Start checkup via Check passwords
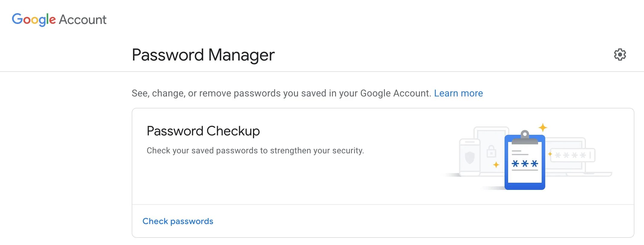Screen dimensions: 644x245 178,221
